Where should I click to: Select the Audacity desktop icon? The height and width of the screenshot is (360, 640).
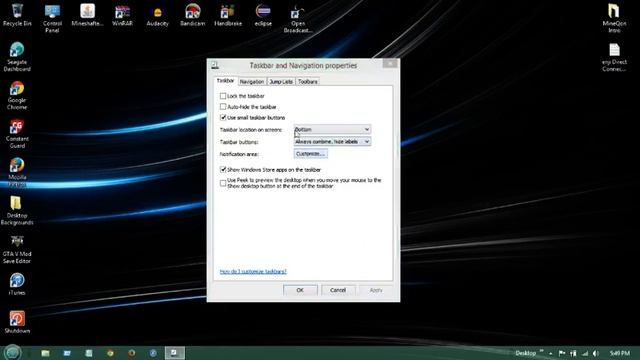click(x=158, y=15)
